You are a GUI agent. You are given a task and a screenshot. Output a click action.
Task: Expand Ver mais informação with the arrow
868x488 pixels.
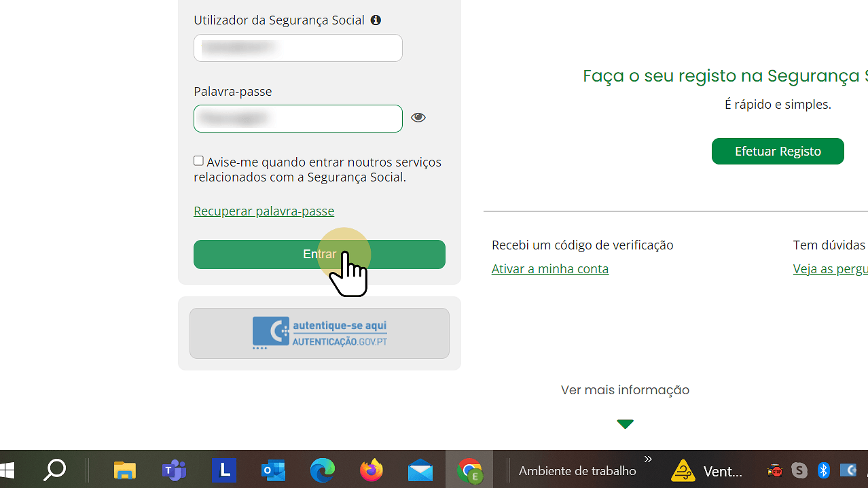click(624, 423)
